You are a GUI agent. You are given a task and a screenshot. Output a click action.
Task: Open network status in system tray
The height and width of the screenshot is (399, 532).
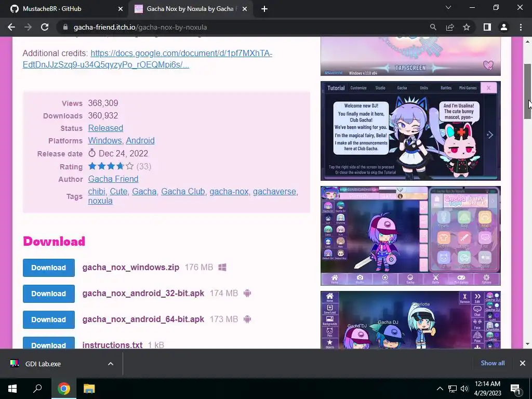tap(453, 389)
